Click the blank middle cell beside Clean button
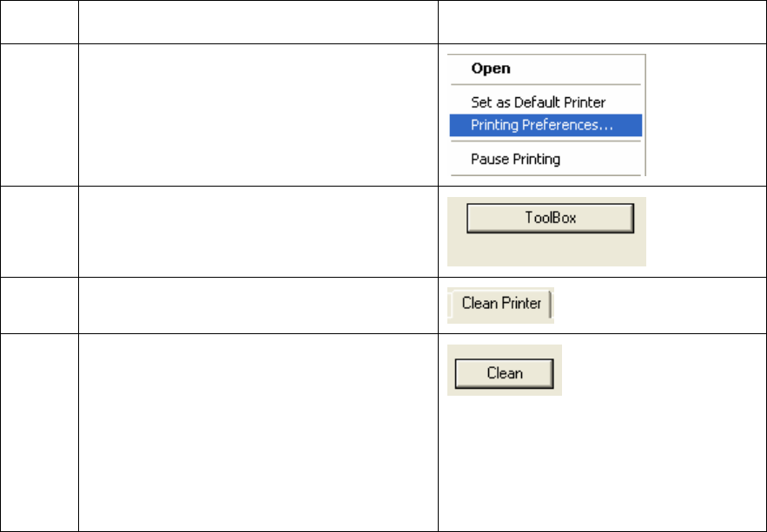The width and height of the screenshot is (767, 532). [258, 432]
